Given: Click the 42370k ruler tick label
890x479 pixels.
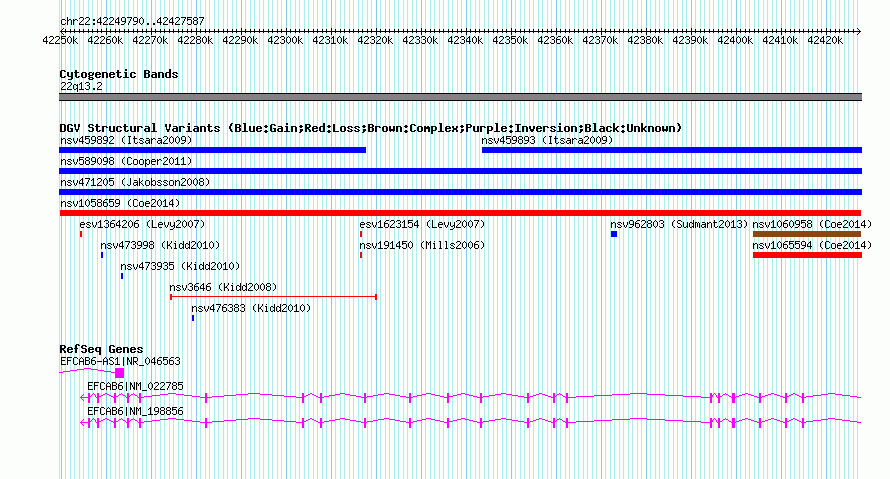Looking at the screenshot, I should point(600,40).
